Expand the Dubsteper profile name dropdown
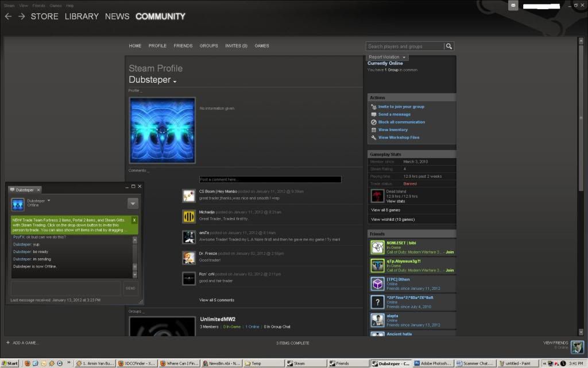Image resolution: width=588 pixels, height=368 pixels. [175, 81]
